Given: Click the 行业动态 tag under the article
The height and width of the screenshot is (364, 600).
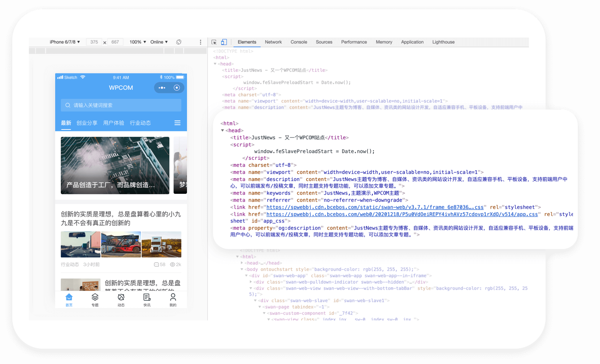Looking at the screenshot, I should (x=70, y=265).
